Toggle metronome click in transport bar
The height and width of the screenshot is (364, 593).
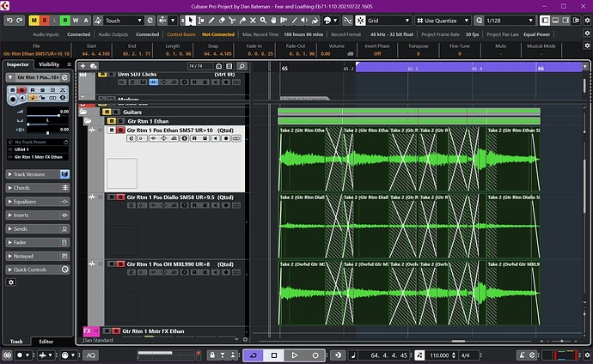point(522,355)
